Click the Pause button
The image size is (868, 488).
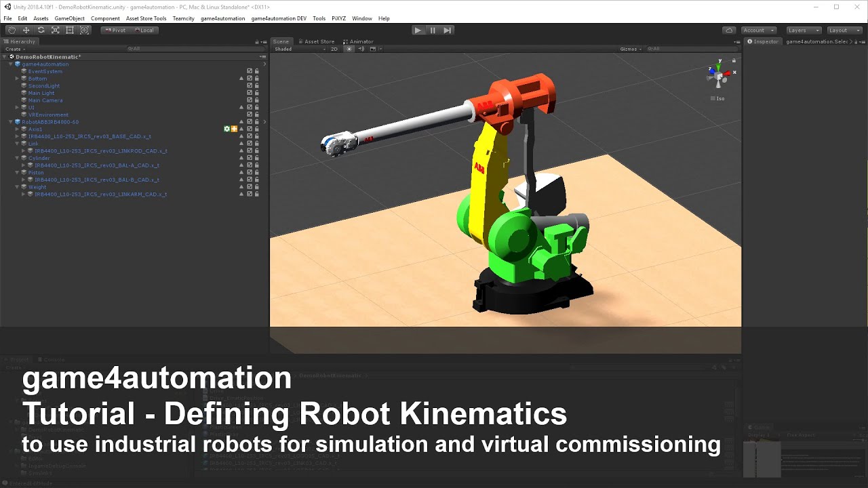tap(433, 30)
